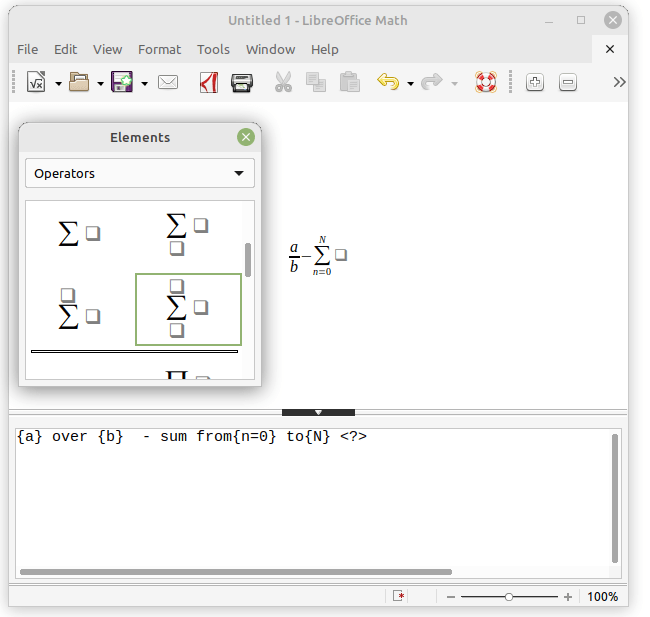Click the zoom slider handle in status bar
650x617 pixels.
509,597
